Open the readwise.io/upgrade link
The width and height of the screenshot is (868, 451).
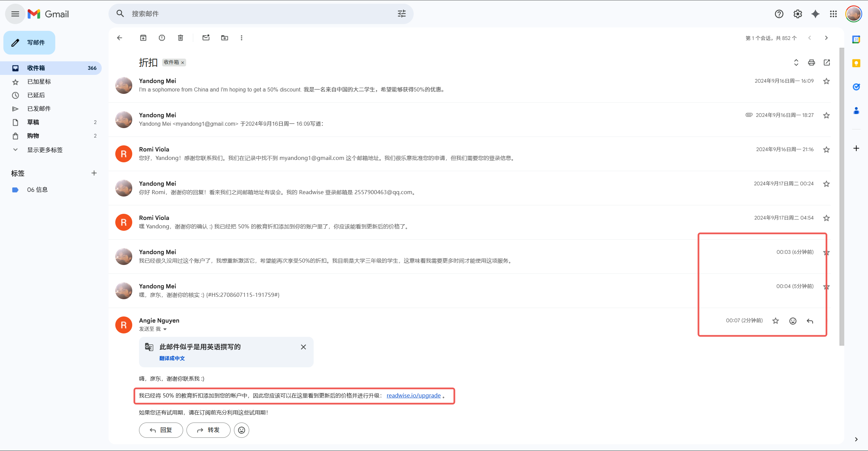(413, 395)
